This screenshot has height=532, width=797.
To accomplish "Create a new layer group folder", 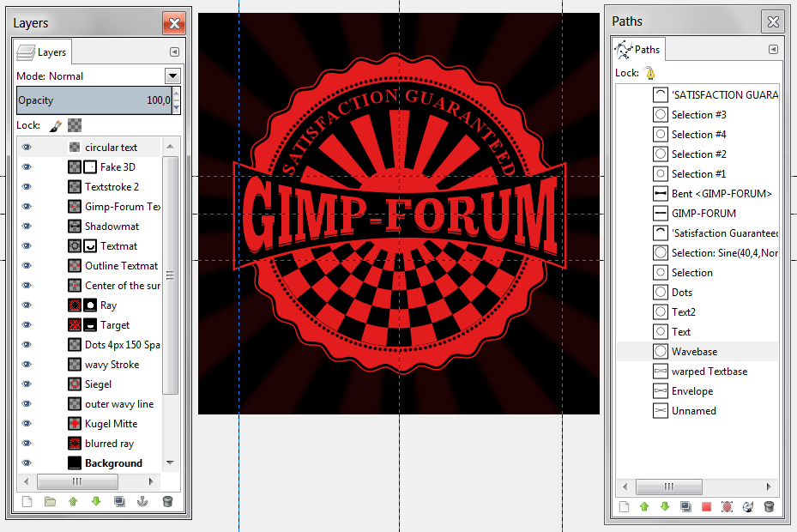I will [50, 502].
